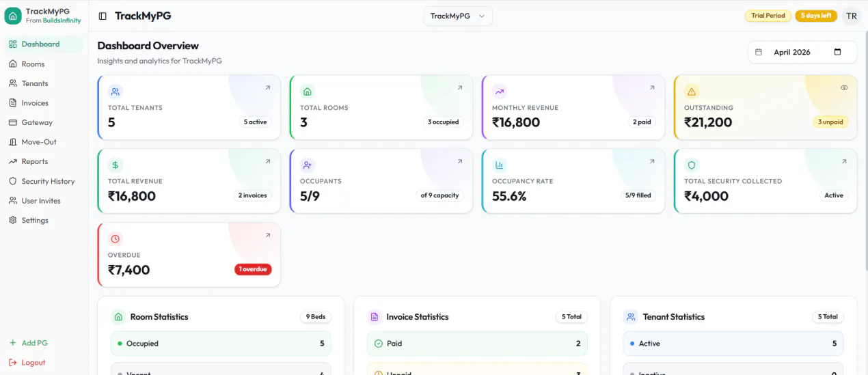This screenshot has width=868, height=375.
Task: Open Total Security Collected arrow link
Action: [x=844, y=161]
